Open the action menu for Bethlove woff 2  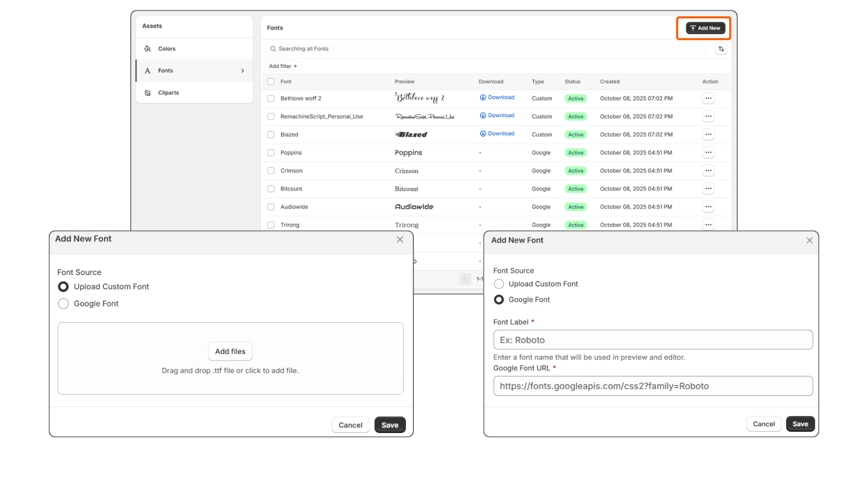pos(708,99)
